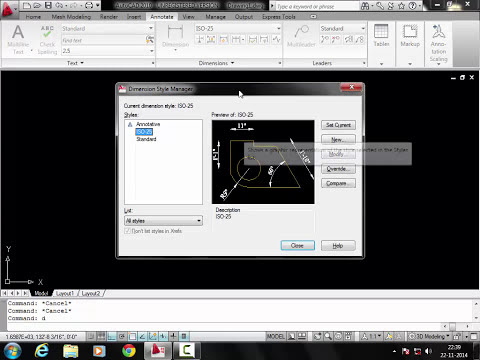Viewport: 480px width, 360px height.
Task: Expand the Dimensions panel title arrow
Action: coord(232,63)
